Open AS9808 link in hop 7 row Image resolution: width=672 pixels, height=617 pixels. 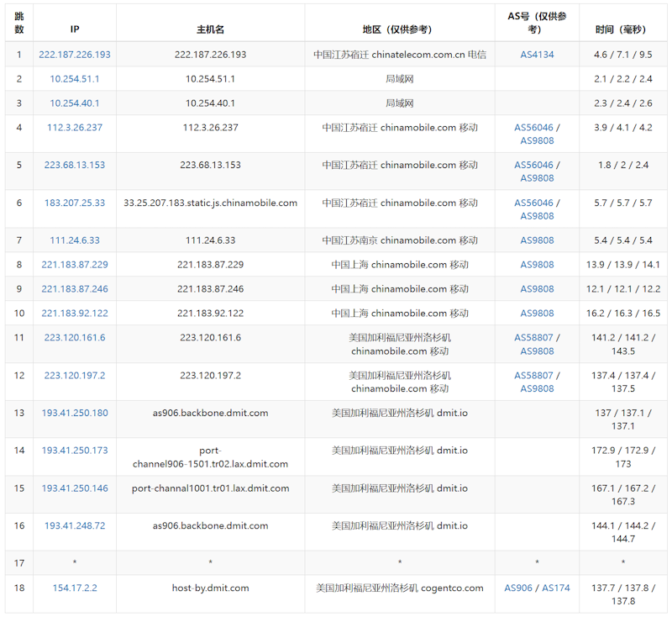click(537, 240)
